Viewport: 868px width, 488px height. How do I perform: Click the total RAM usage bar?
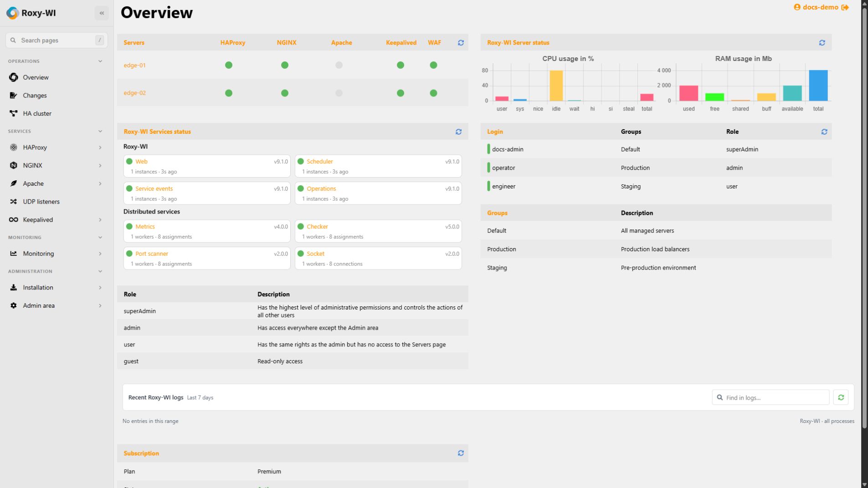click(818, 86)
